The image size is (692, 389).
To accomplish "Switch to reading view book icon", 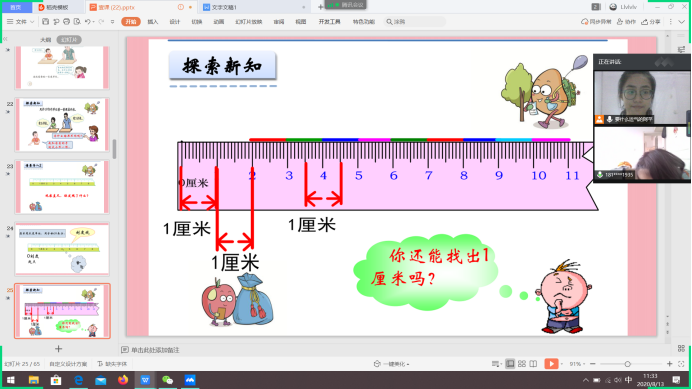I will [533, 364].
